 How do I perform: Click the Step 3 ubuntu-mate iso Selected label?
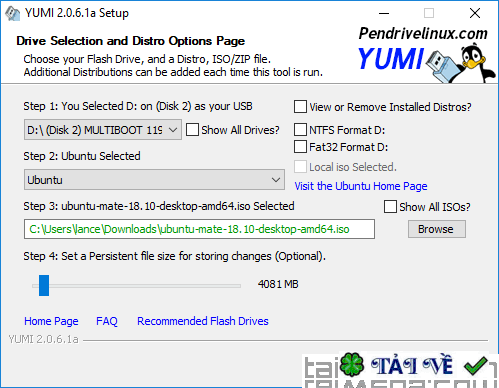pyautogui.click(x=159, y=206)
